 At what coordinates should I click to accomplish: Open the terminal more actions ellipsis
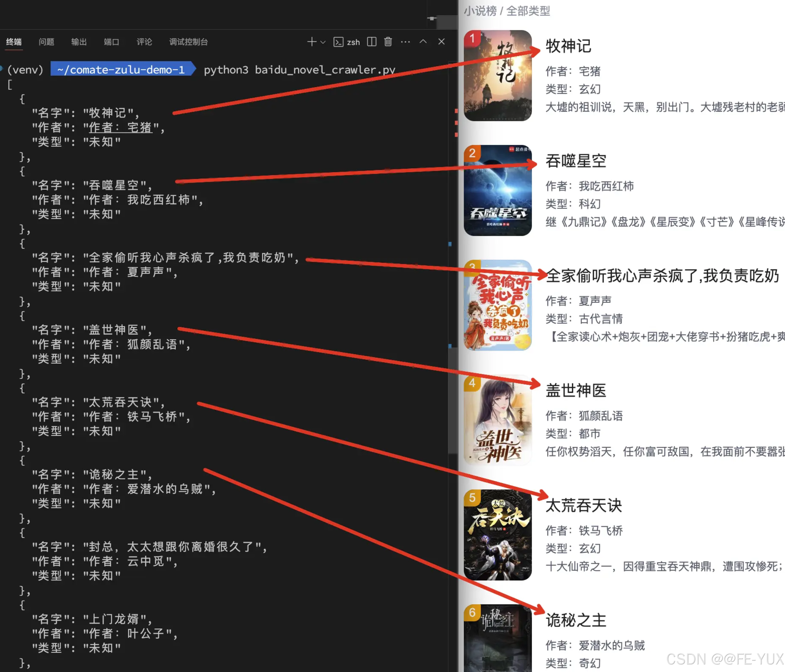point(405,42)
